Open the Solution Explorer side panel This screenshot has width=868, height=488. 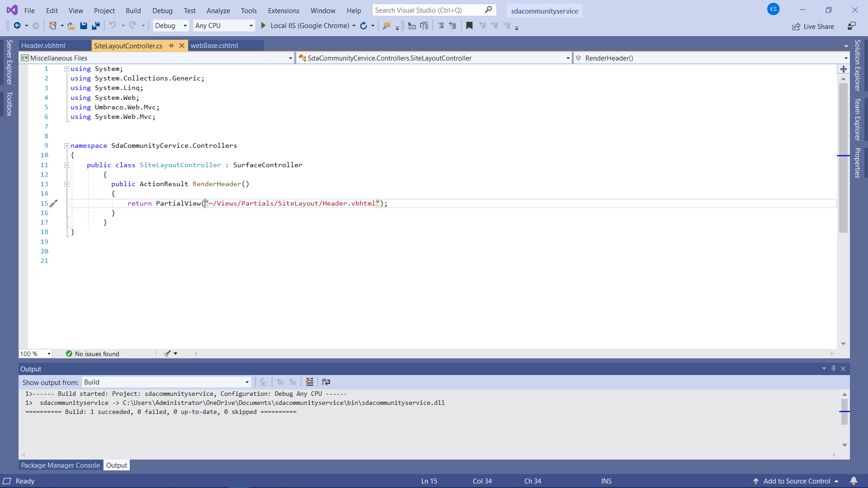[x=858, y=66]
